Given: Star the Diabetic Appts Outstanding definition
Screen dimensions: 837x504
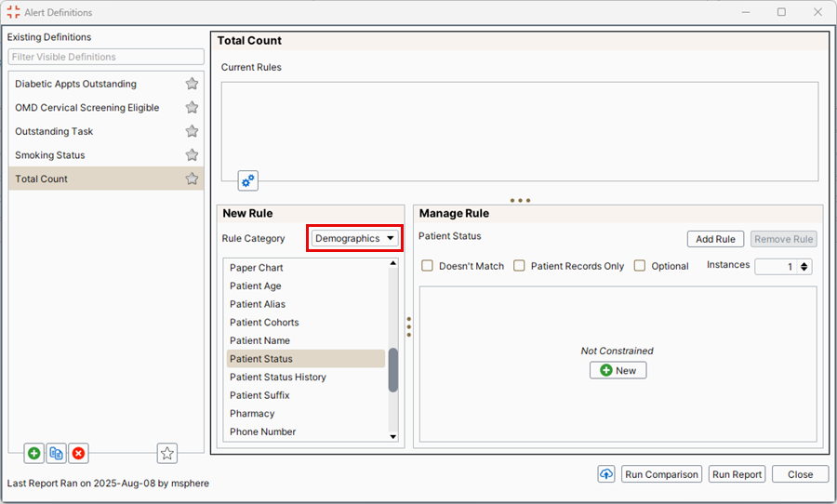Looking at the screenshot, I should click(x=192, y=84).
